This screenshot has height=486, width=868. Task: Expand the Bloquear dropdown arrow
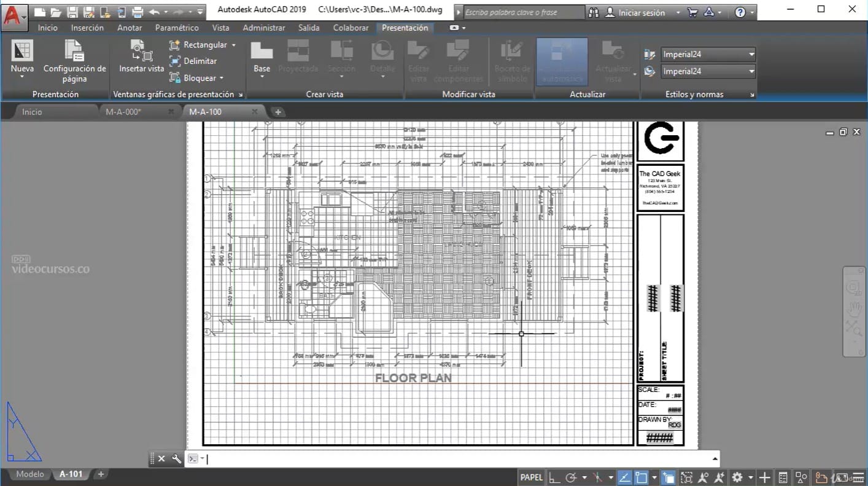coord(221,78)
